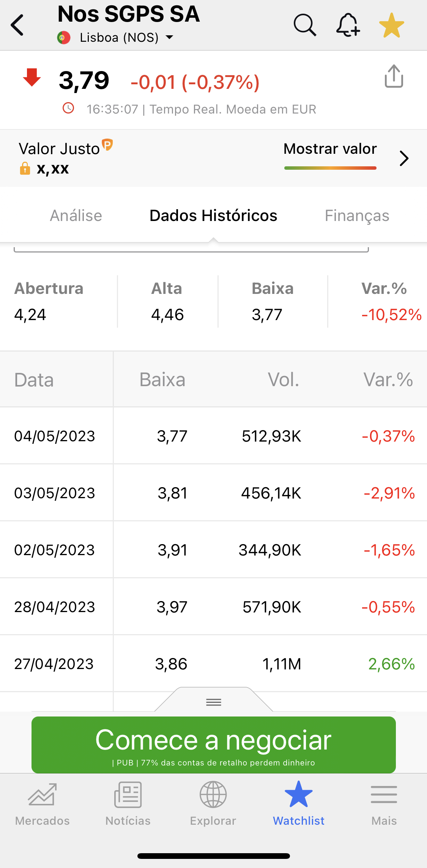
Task: Switch to the Análise tab
Action: point(76,216)
